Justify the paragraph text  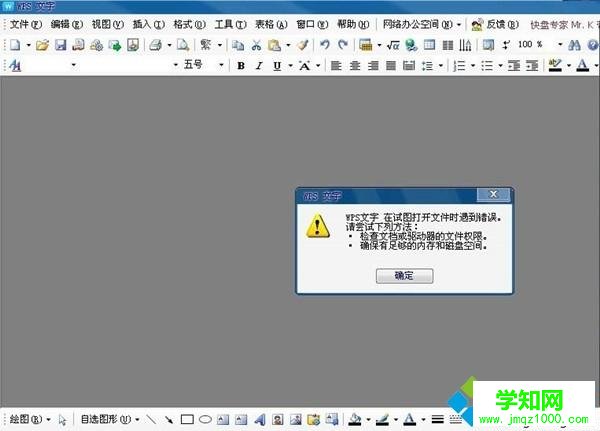[x=391, y=66]
